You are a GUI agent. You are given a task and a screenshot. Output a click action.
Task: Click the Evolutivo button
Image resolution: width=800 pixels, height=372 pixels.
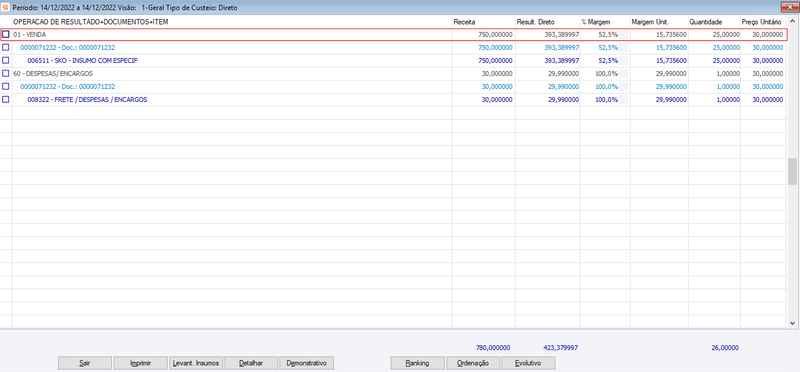pyautogui.click(x=528, y=363)
